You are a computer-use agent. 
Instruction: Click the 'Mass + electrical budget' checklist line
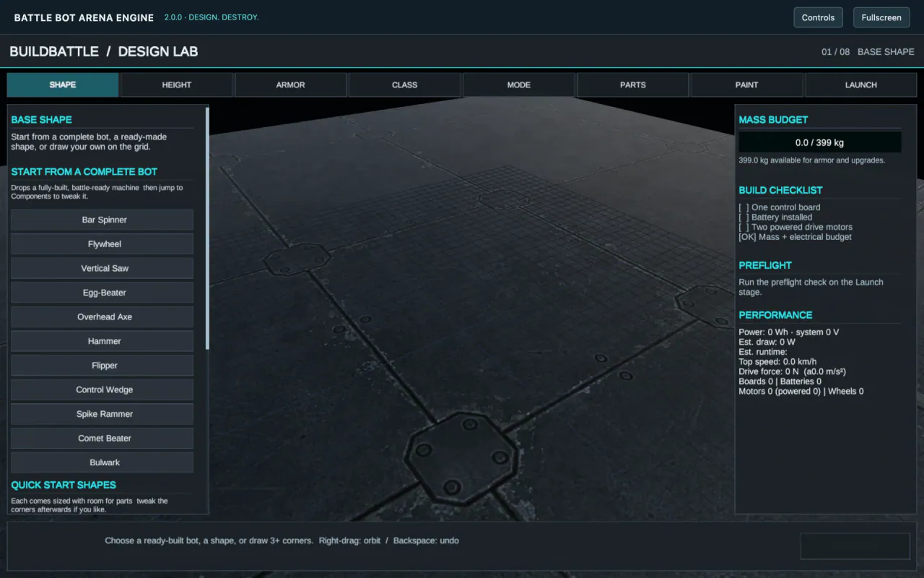pos(795,237)
